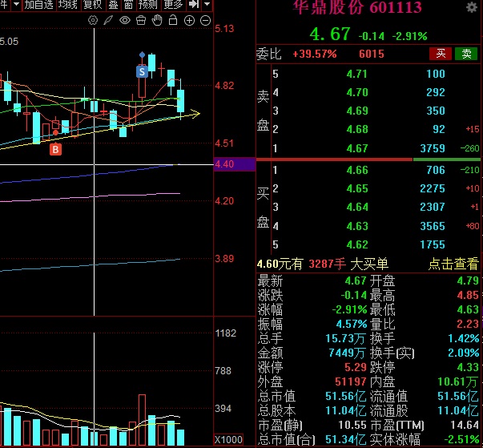Click 总市值 value 51.56亿
The width and height of the screenshot is (483, 448).
pyautogui.click(x=345, y=396)
